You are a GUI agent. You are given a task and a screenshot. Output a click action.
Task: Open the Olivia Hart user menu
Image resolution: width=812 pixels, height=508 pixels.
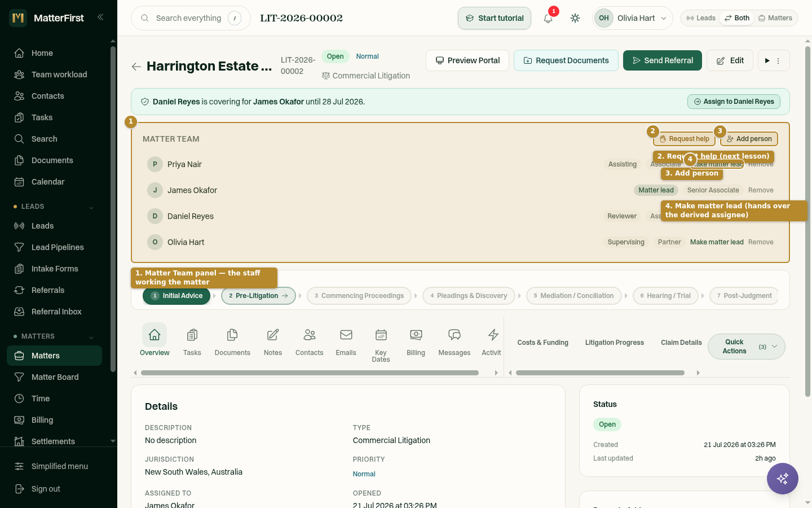[633, 18]
